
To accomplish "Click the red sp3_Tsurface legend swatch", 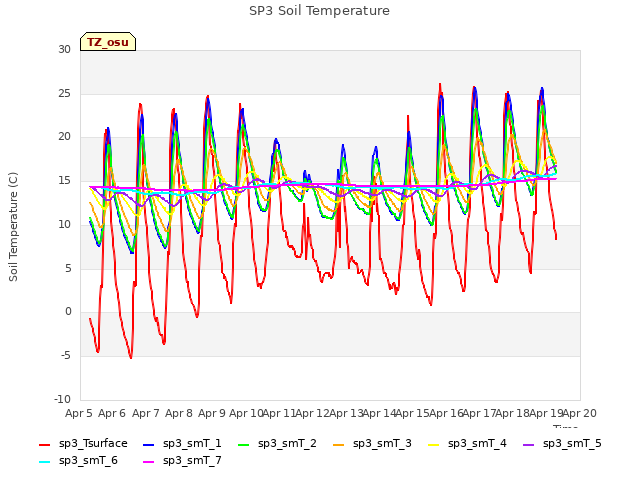I will 44,444.
